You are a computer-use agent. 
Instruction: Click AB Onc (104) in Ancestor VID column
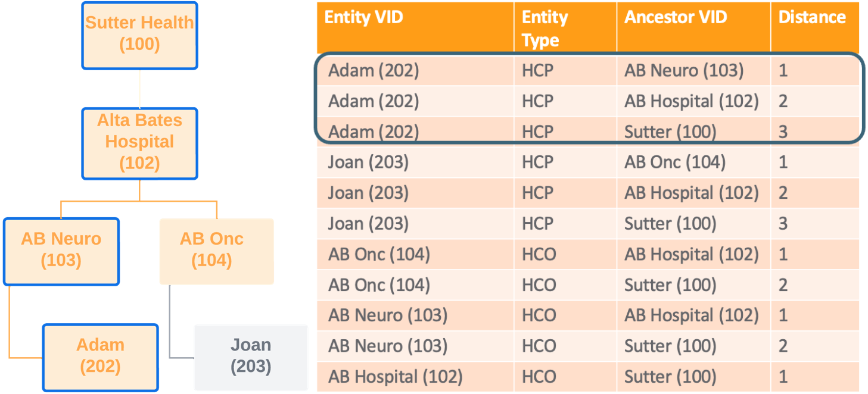(x=675, y=162)
